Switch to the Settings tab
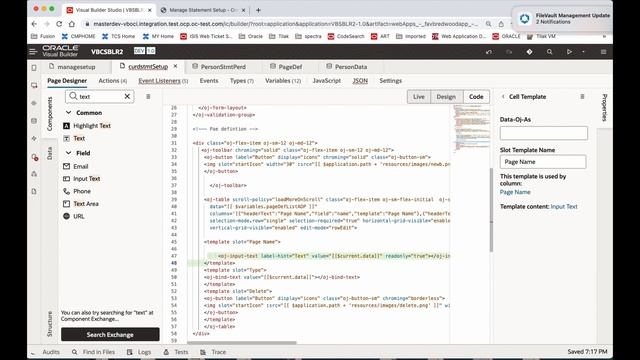This screenshot has height=360, width=640. tap(391, 81)
